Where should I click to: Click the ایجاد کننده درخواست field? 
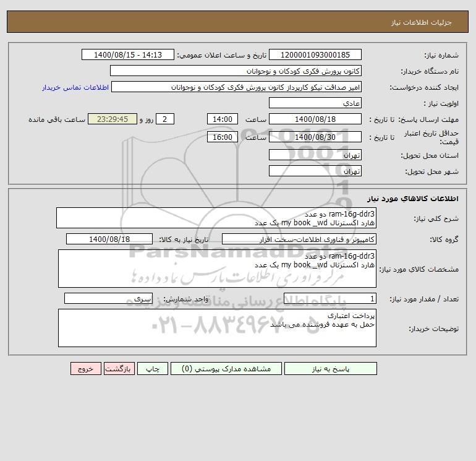pos(236,87)
